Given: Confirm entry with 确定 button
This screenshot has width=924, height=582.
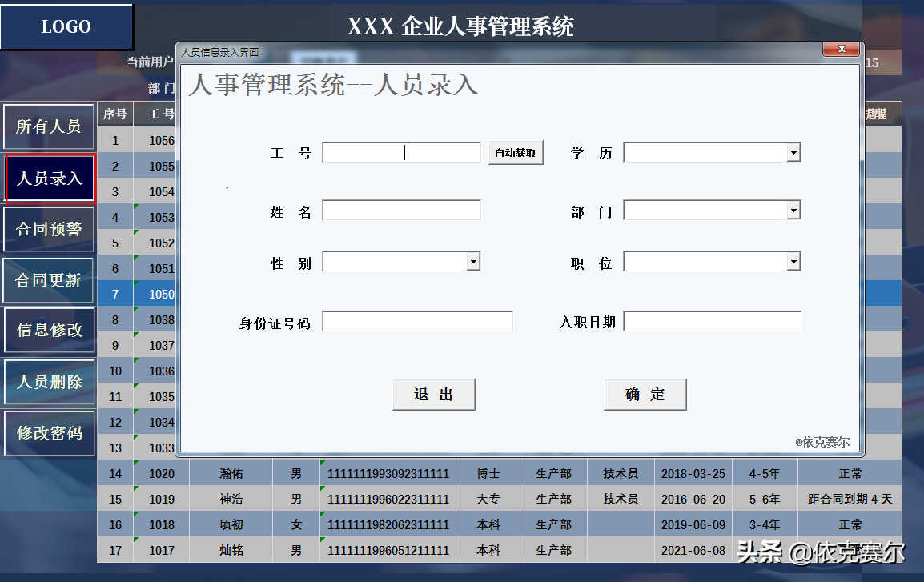Looking at the screenshot, I should point(645,394).
